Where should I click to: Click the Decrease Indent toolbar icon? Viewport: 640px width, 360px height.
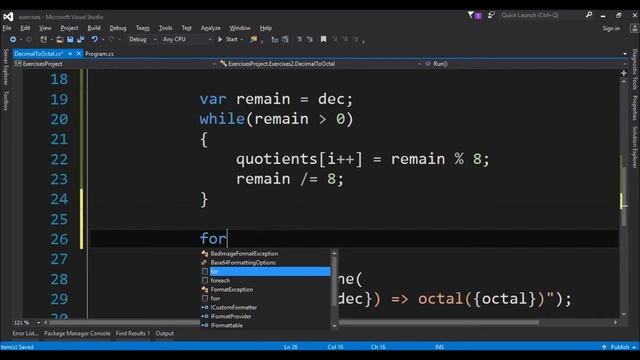[x=275, y=40]
